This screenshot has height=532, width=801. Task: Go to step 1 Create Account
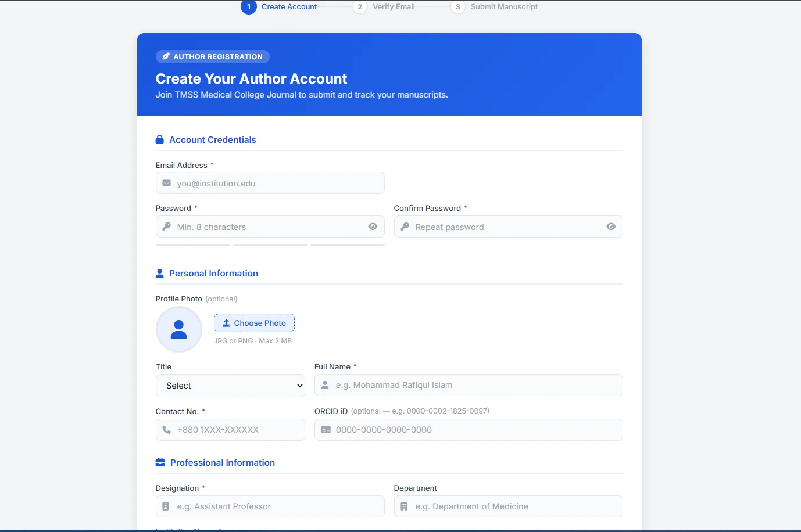click(279, 7)
